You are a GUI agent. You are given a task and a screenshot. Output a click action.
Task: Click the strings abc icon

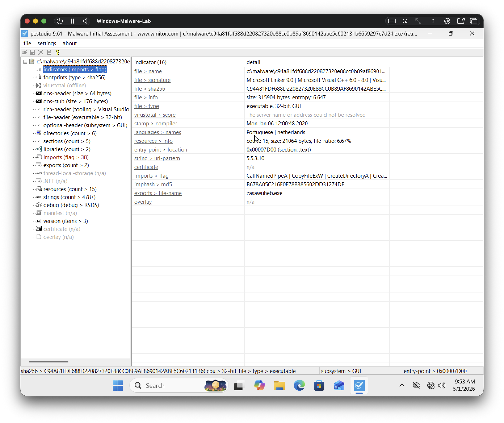(x=39, y=197)
